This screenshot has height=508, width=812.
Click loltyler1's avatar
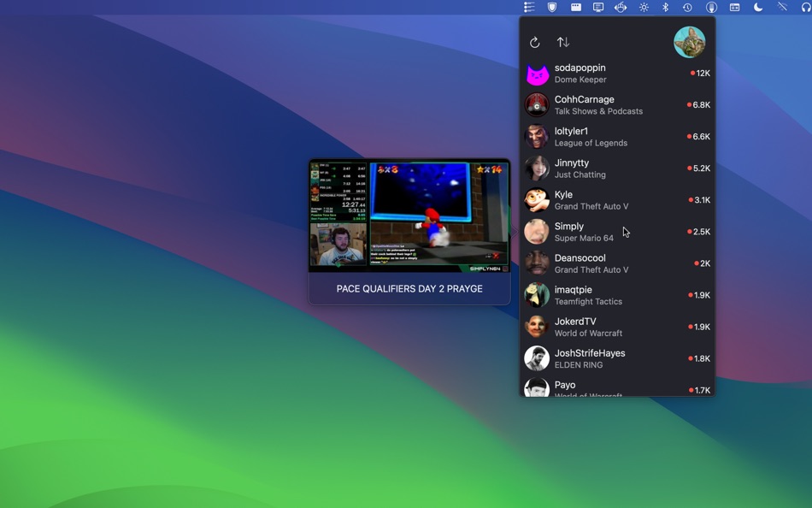click(537, 136)
